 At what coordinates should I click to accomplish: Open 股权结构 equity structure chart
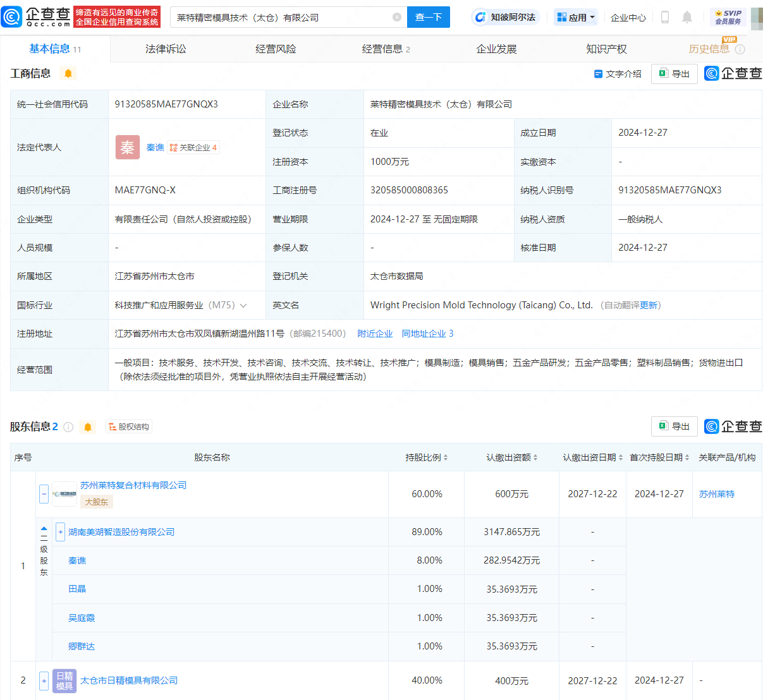click(x=129, y=427)
